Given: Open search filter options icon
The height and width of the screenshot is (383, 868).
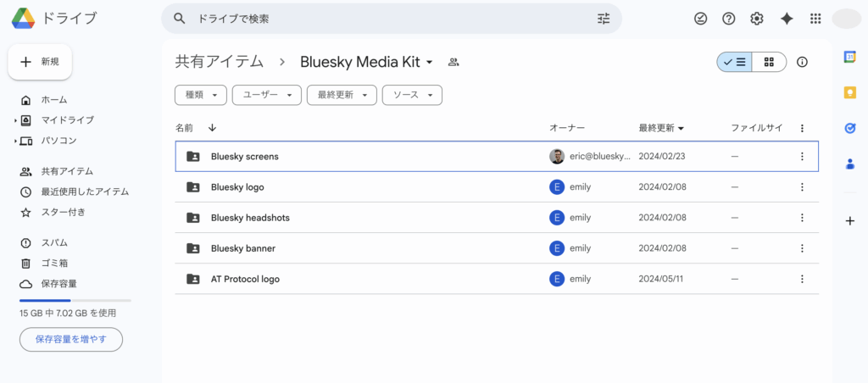Looking at the screenshot, I should 604,19.
